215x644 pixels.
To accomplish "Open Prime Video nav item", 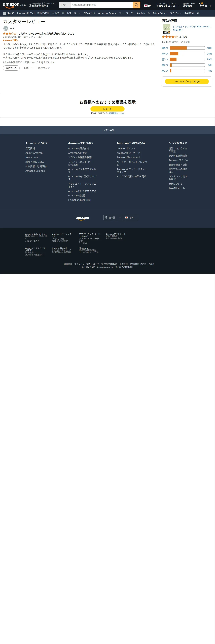I will [x=160, y=13].
